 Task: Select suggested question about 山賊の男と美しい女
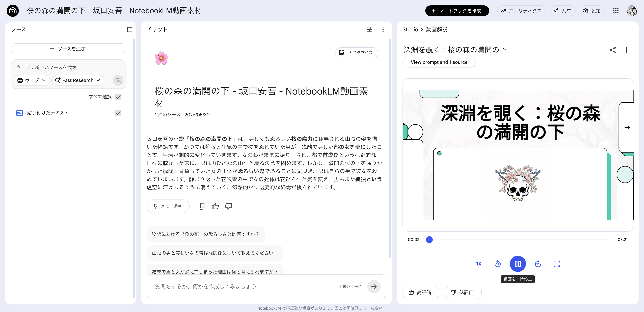tap(215, 253)
